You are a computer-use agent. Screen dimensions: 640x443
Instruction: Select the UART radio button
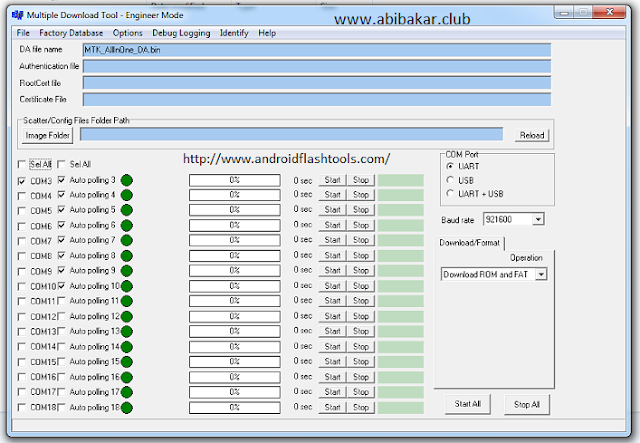click(x=450, y=166)
